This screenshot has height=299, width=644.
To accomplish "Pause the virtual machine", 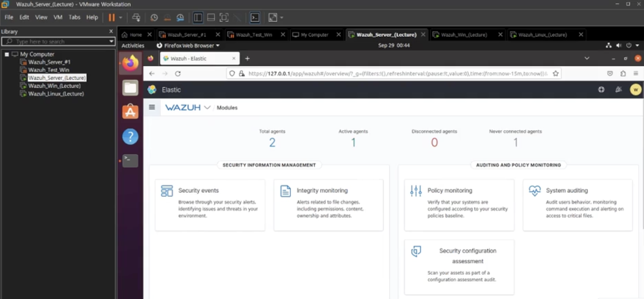I will pos(111,17).
